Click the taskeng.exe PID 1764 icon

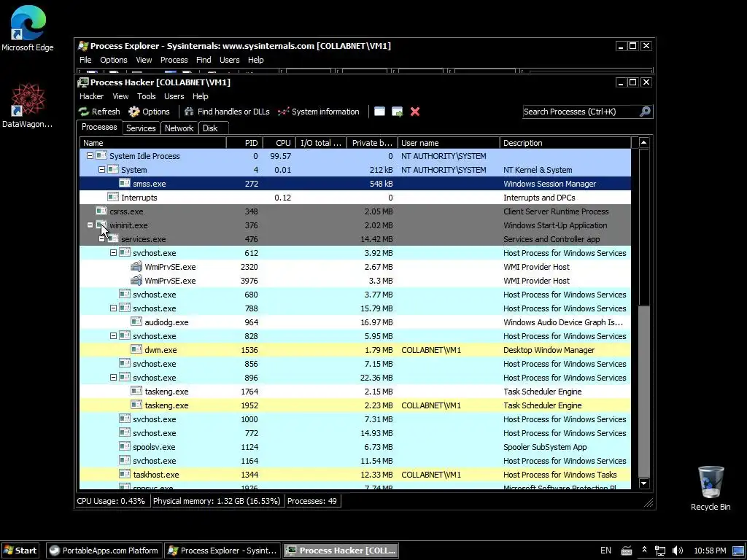(136, 391)
